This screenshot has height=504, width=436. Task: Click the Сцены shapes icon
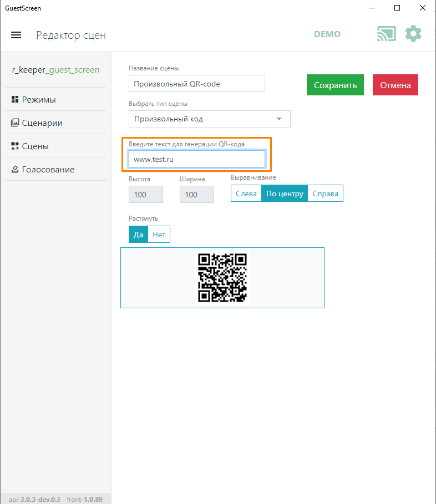(x=15, y=146)
